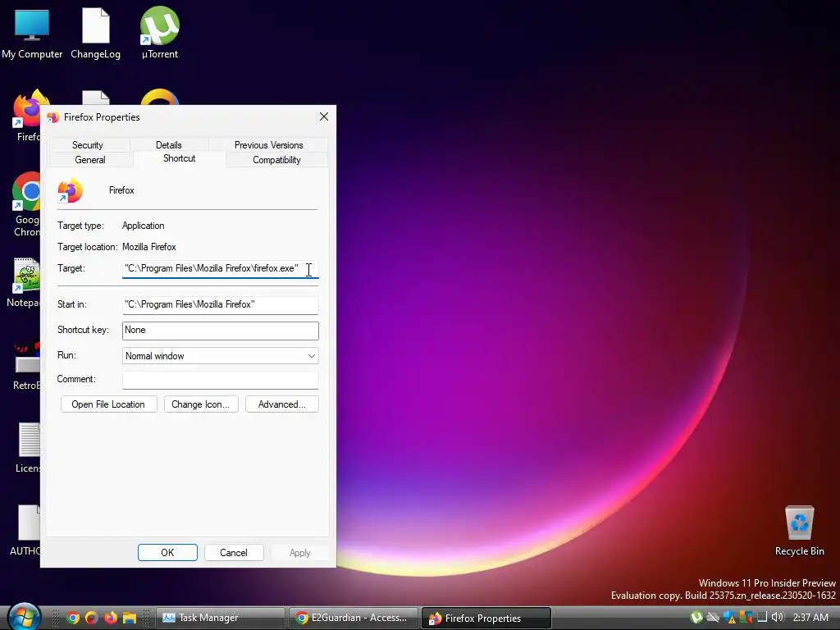Switch to E2Guardian Chrome window in taskbar
This screenshot has width=840, height=630.
[x=354, y=618]
